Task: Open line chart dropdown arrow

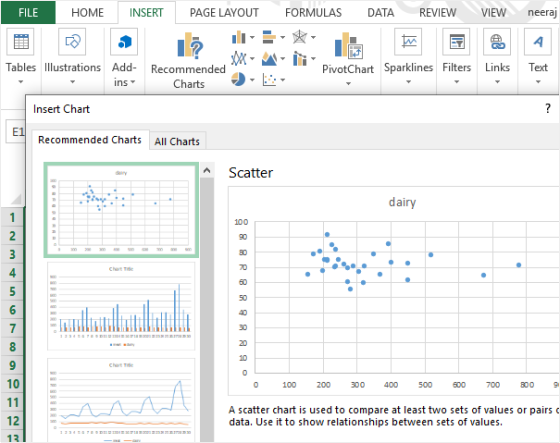Action: click(x=252, y=59)
